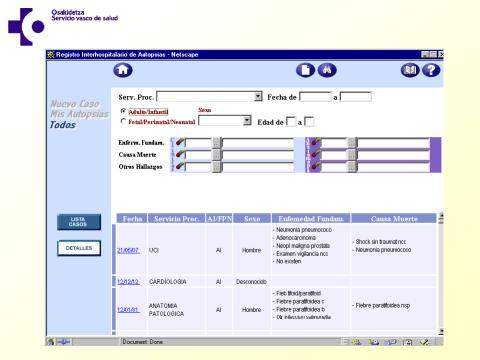Open the Nuevo Caso menu item
Viewport: 480px width, 360px height.
click(x=75, y=104)
